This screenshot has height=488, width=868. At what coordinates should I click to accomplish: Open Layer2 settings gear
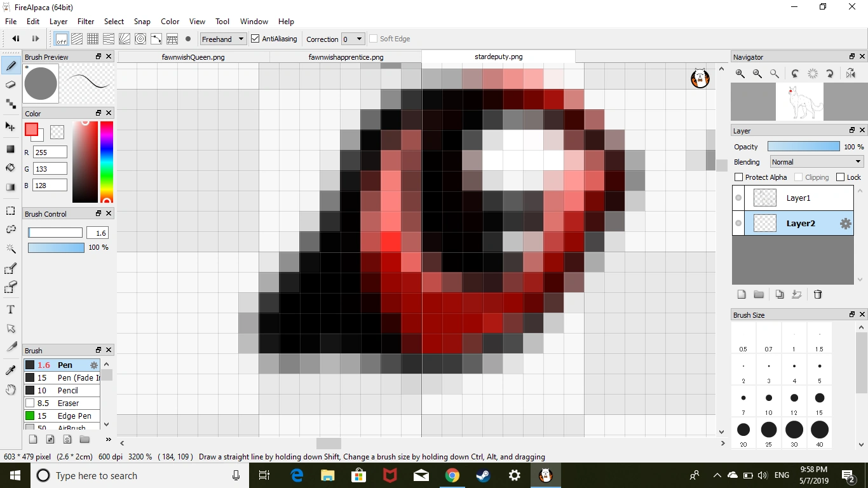click(x=846, y=224)
